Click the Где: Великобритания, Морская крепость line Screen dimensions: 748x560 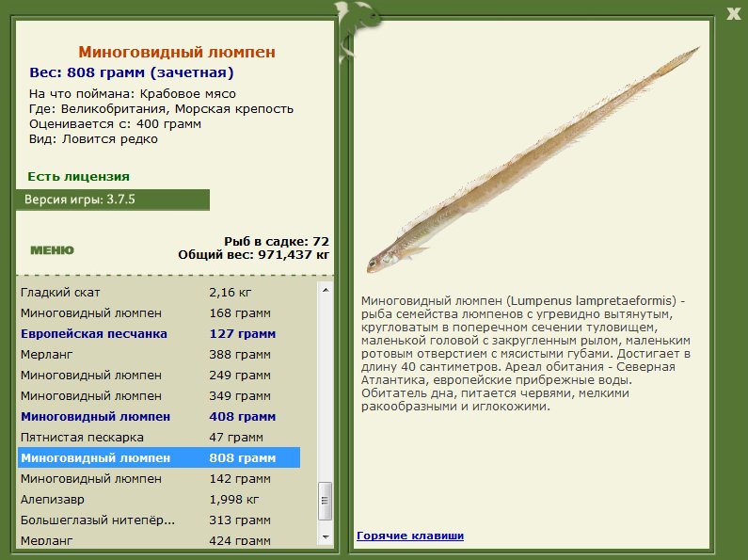(161, 109)
